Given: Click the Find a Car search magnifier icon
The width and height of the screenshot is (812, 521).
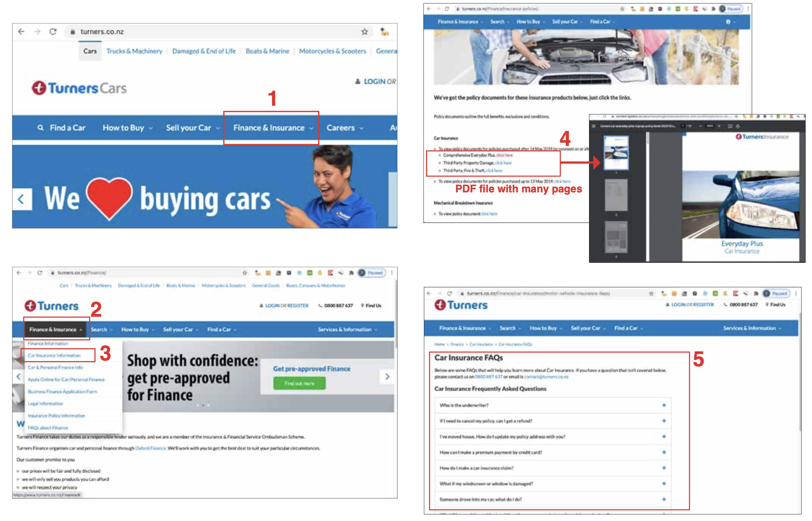Looking at the screenshot, I should pos(41,128).
